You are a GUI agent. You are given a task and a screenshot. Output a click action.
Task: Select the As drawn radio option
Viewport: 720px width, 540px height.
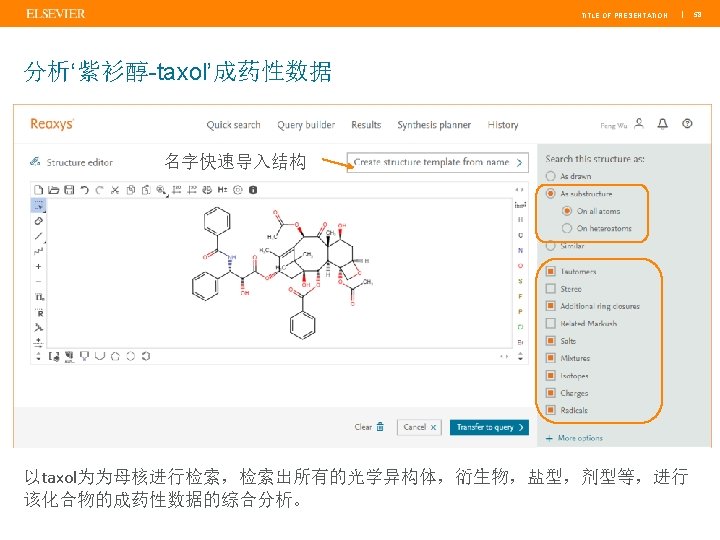tap(551, 176)
